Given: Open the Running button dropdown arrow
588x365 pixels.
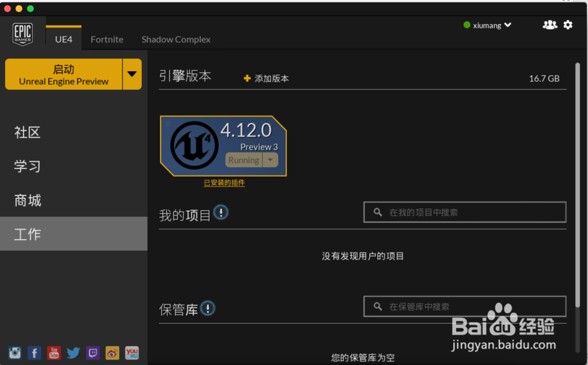Looking at the screenshot, I should point(270,160).
